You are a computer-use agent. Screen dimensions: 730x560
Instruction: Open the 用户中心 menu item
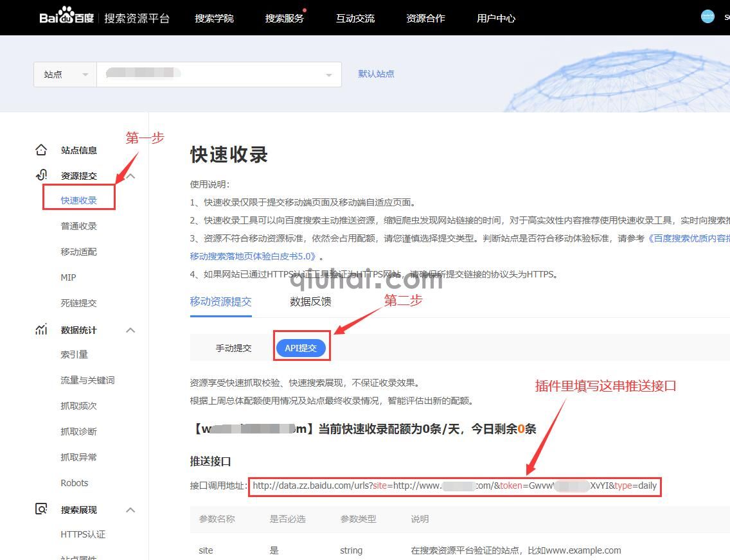[x=495, y=18]
